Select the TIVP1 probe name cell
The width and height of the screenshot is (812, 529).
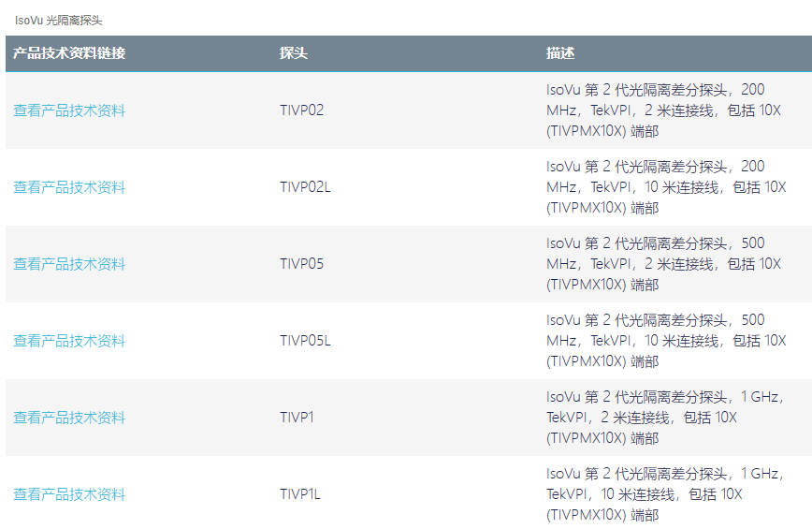click(297, 417)
